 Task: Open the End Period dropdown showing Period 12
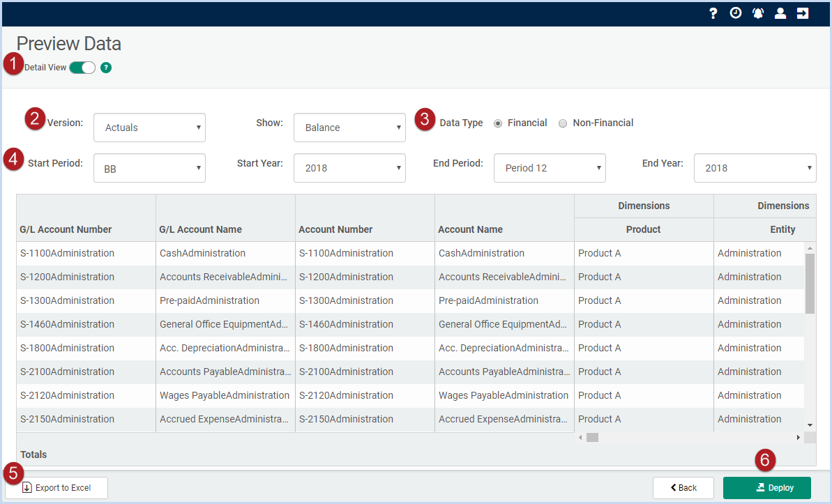(x=550, y=168)
